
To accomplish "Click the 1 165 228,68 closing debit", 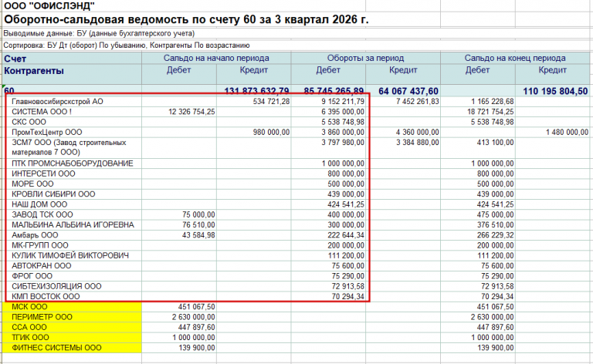I will pos(493,102).
